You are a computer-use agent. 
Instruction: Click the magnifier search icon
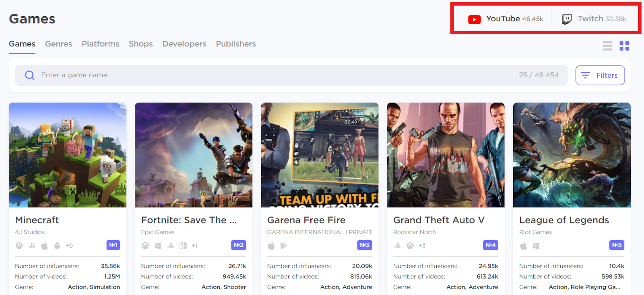tap(30, 75)
